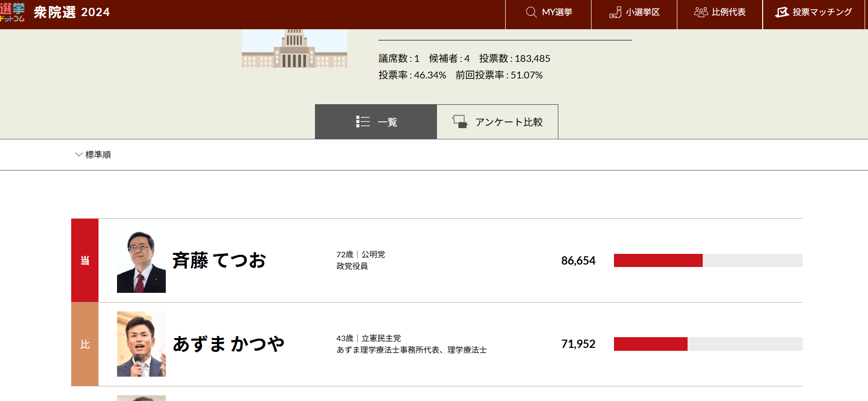Screen dimensions: 868x401
Task: Click the 選挙ドットコム site logo
Action: point(12,12)
